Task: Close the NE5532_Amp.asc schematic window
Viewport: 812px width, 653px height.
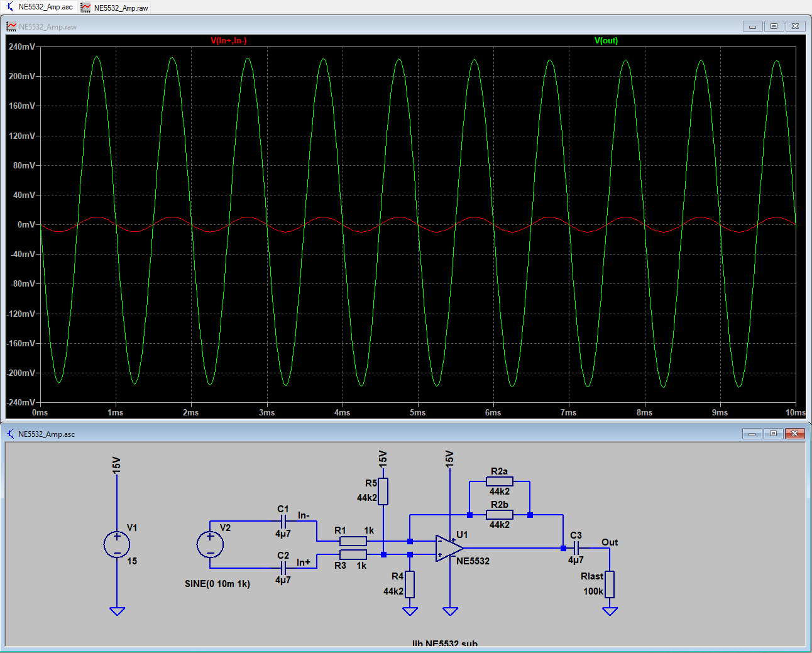Action: [x=794, y=434]
